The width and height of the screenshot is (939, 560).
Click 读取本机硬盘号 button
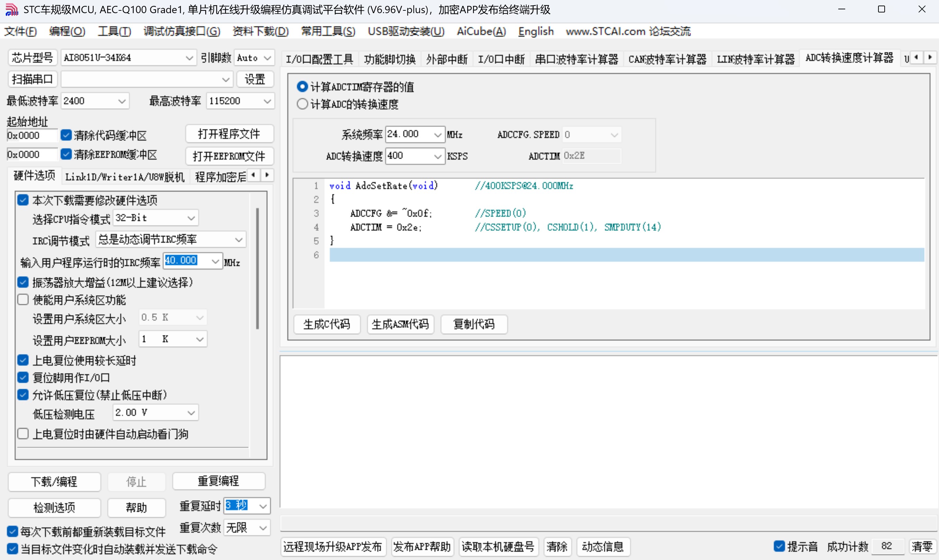click(498, 547)
